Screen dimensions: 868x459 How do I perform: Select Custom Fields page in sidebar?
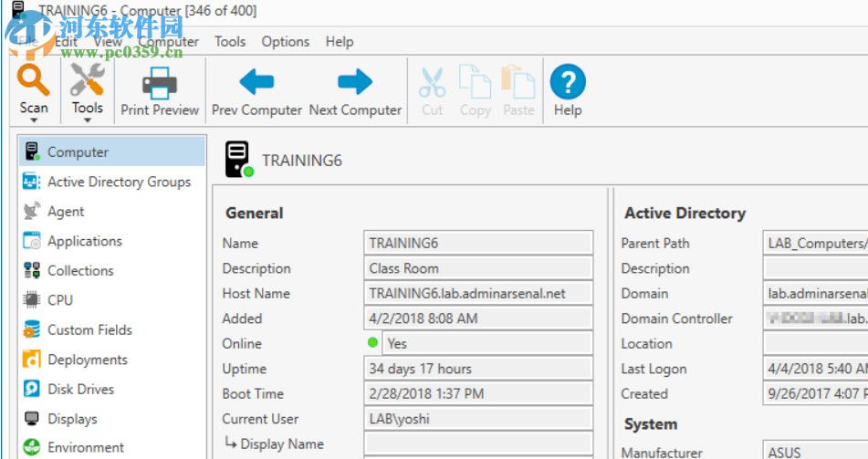(x=112, y=329)
